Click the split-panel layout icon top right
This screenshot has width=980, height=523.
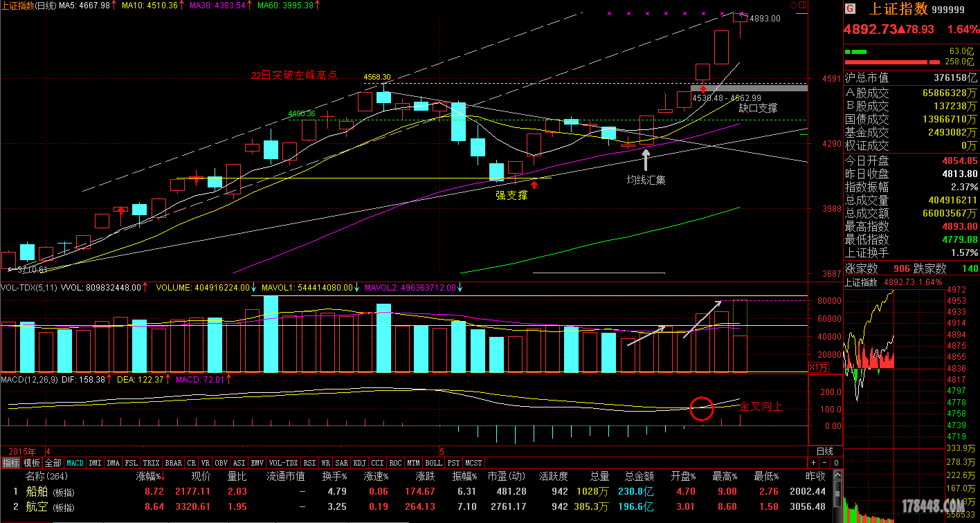click(803, 5)
